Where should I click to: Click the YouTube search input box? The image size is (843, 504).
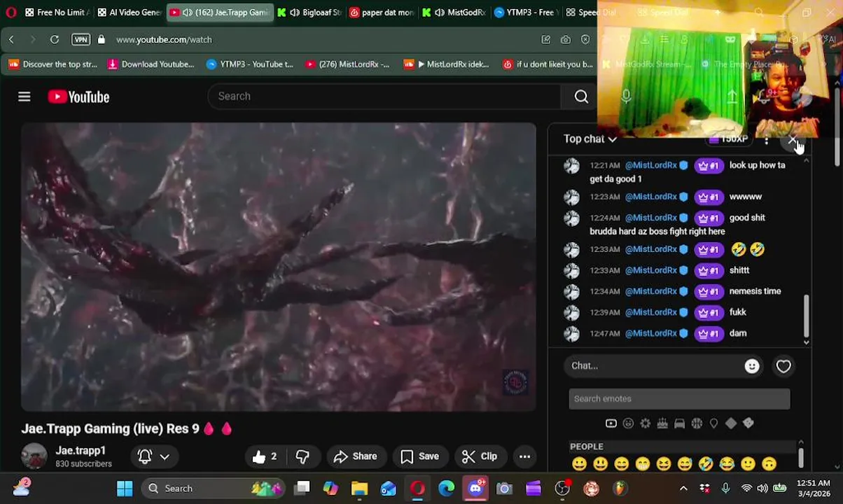384,97
